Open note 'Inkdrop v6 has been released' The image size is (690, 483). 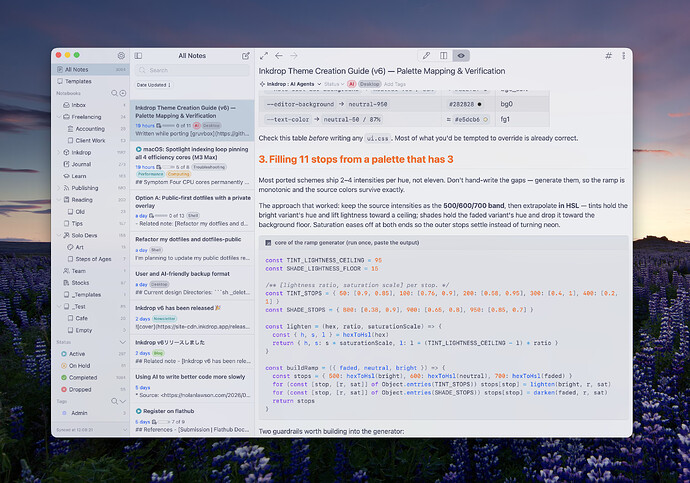point(192,317)
